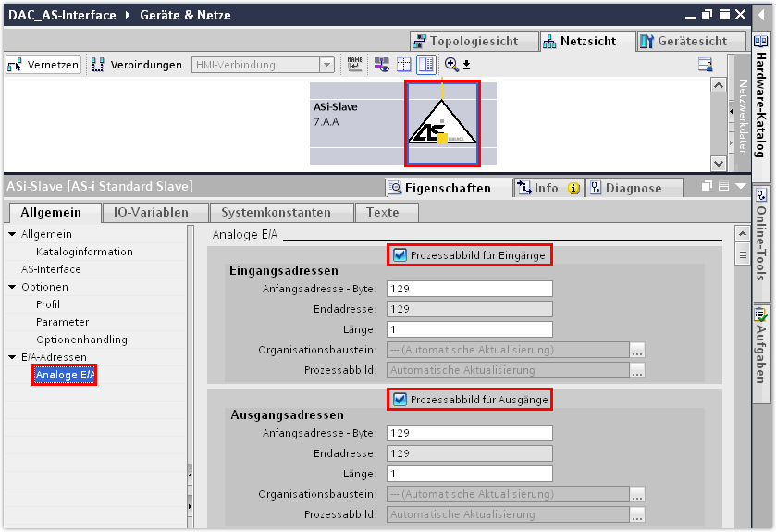The width and height of the screenshot is (776, 532).
Task: Click the Eingang Anfangsadresse byte field
Action: 469,289
